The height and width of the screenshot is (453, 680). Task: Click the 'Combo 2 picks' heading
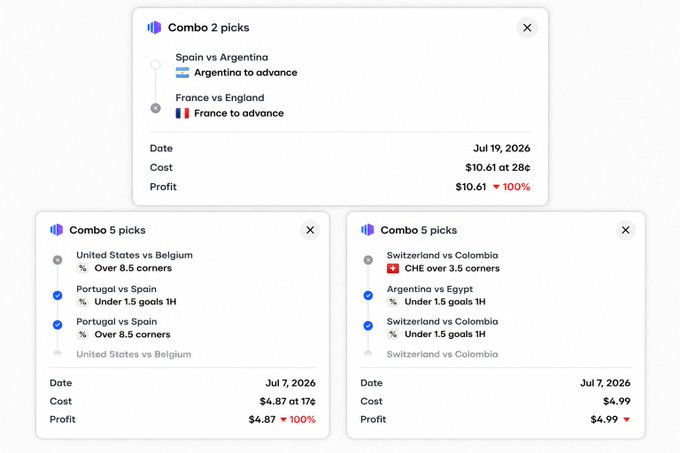[209, 28]
